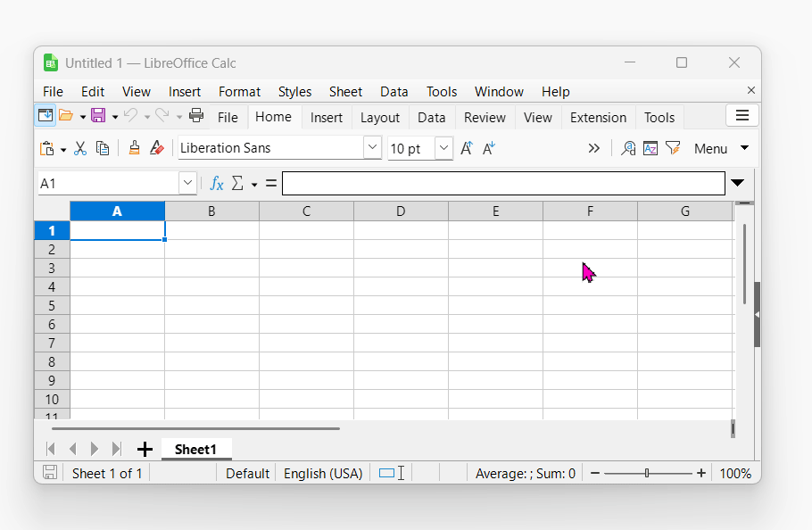Click the zoom slider handle
Screen dimensions: 812x530
(x=647, y=473)
